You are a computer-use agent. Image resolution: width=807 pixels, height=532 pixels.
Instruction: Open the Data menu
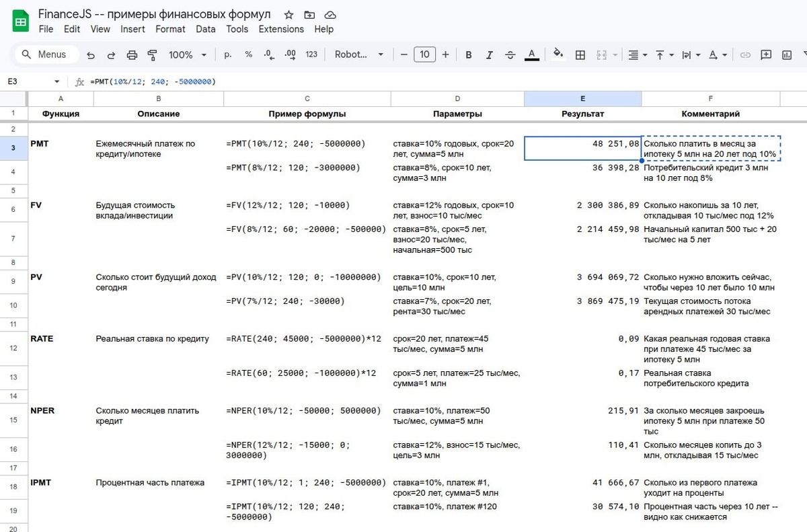[206, 29]
